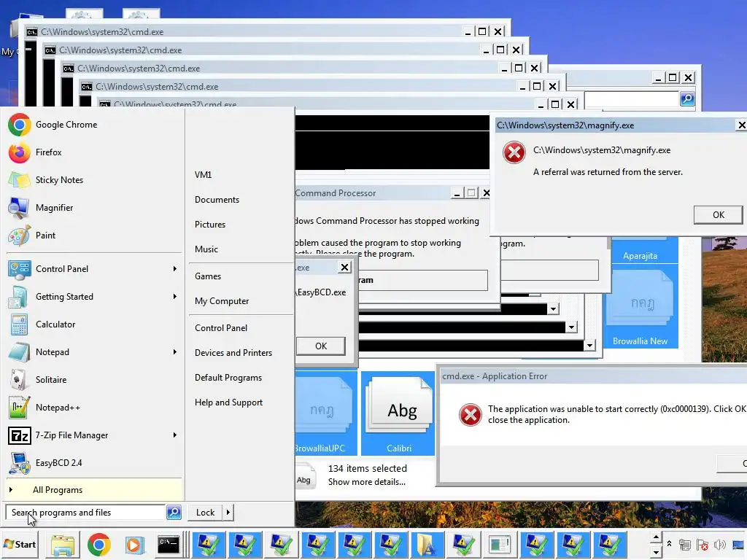Screen dimensions: 747x560
Task: Click the Search programs and files box
Action: tap(86, 513)
